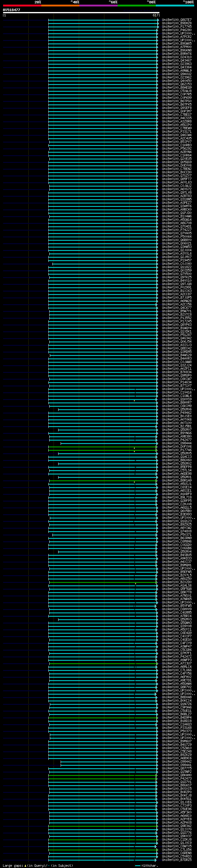
Task: Select the UniRef100_Q1KVS9 label
Action: [176, 399]
